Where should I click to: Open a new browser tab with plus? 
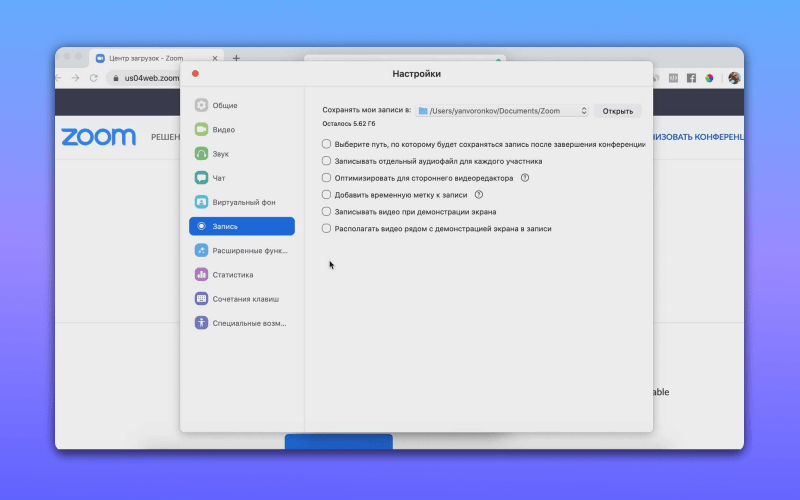[x=236, y=58]
